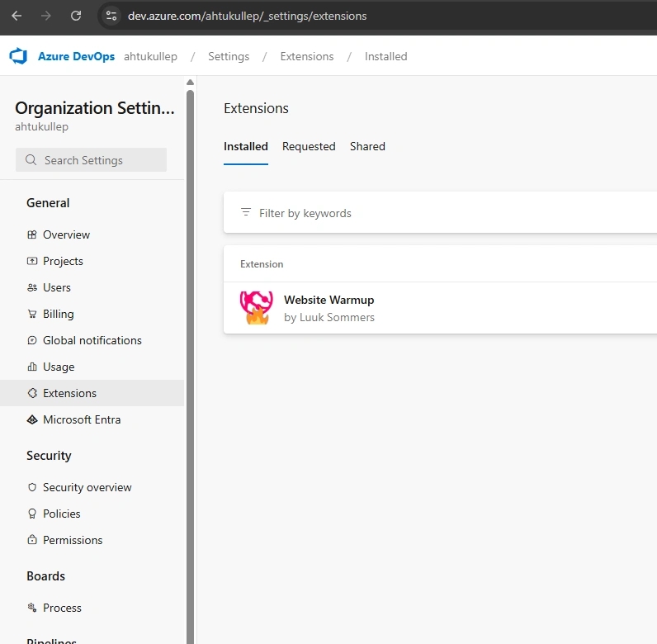Click the Users sidebar icon
This screenshot has height=644, width=657.
point(32,287)
